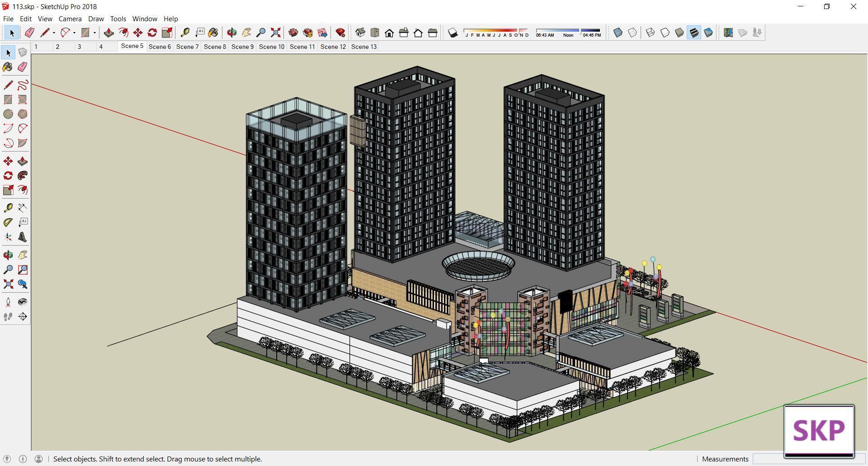Select the Rotated Rectangle tool

[x=23, y=100]
